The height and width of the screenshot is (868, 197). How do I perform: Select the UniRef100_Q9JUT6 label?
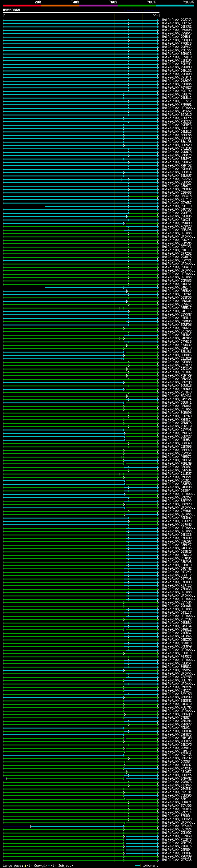177,257
